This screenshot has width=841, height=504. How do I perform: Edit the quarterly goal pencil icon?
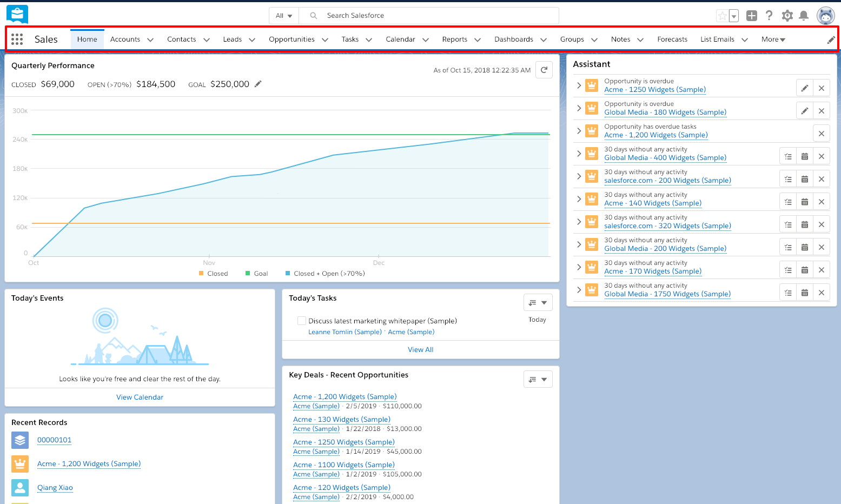click(x=258, y=84)
